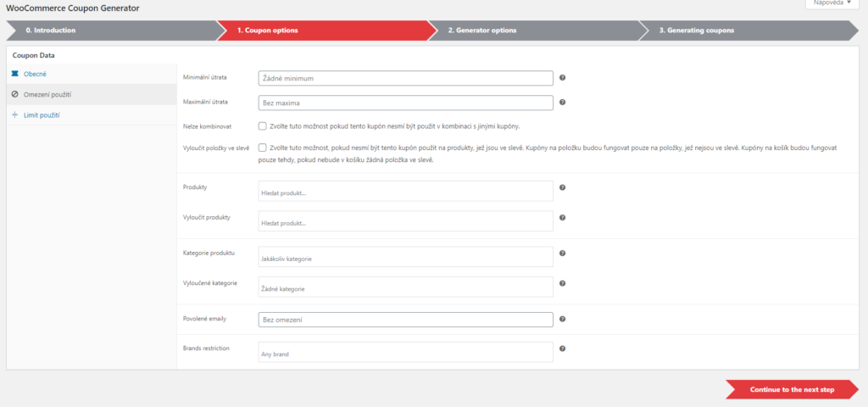
Task: Click Continue to the next step
Action: [793, 389]
